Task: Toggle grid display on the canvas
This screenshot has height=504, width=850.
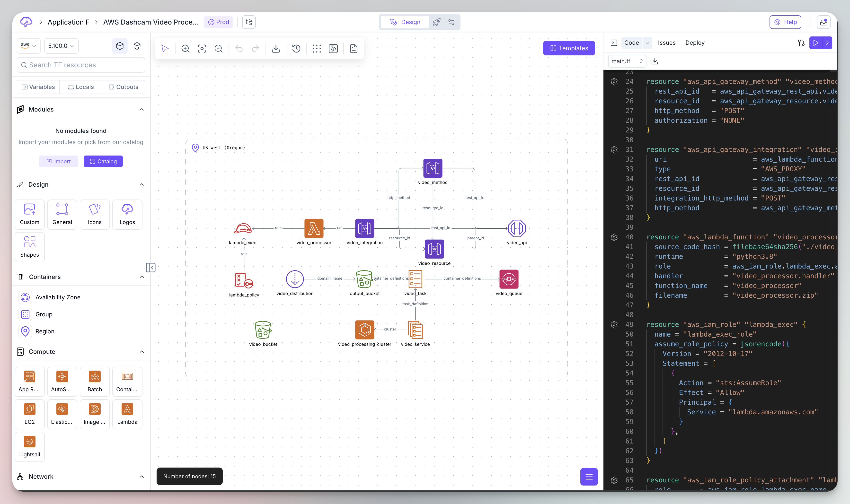Action: point(317,49)
